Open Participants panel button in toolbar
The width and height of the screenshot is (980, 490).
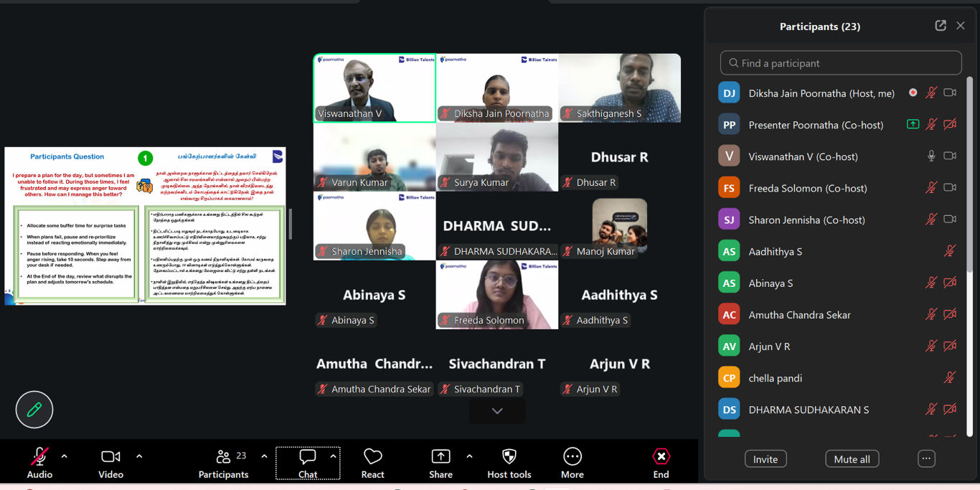[x=223, y=463]
